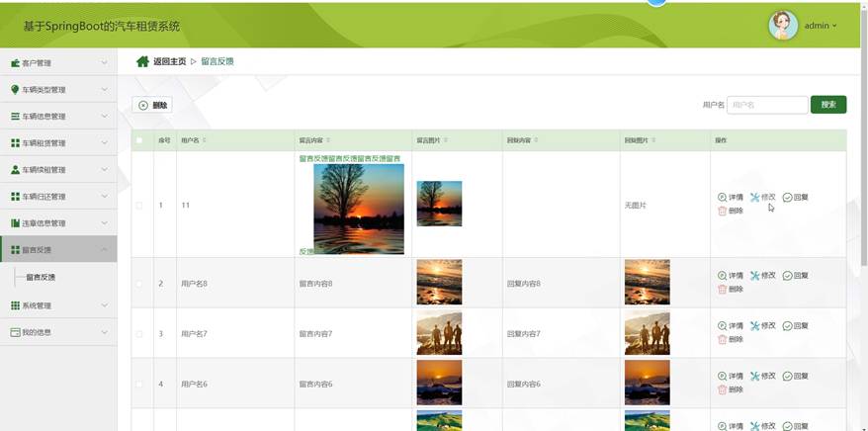The height and width of the screenshot is (431, 868).
Task: Click 回复 for 用户名6 row
Action: [796, 377]
